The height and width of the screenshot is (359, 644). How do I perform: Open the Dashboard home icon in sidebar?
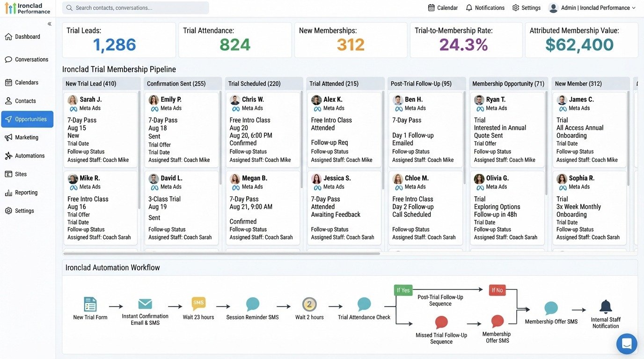click(x=8, y=37)
